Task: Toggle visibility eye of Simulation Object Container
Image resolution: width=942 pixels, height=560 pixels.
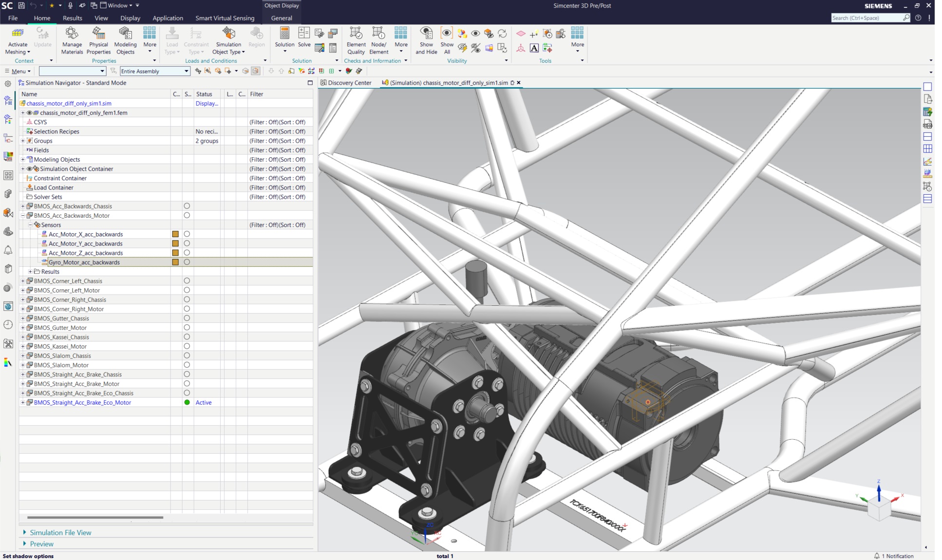Action: pyautogui.click(x=29, y=169)
